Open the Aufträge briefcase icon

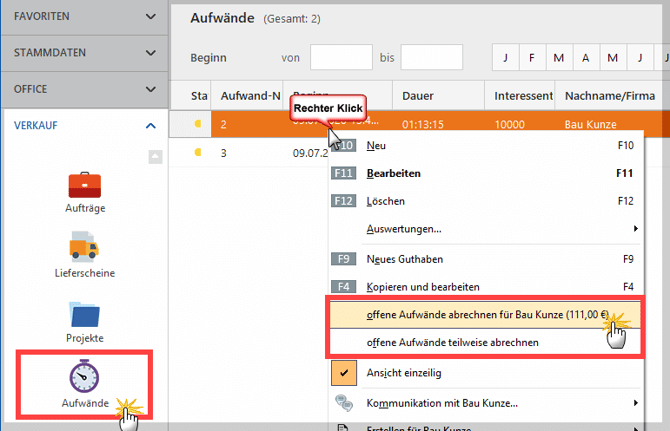tap(86, 185)
